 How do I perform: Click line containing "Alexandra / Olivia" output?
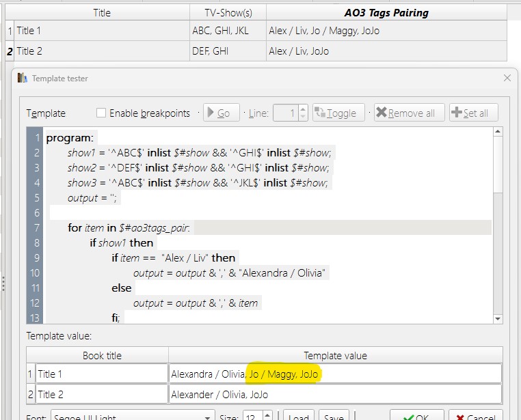(x=229, y=272)
